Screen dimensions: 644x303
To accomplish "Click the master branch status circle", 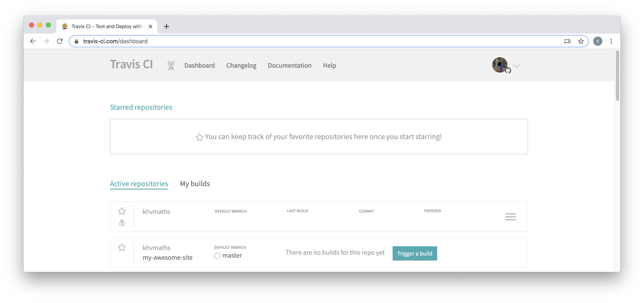I will [217, 256].
